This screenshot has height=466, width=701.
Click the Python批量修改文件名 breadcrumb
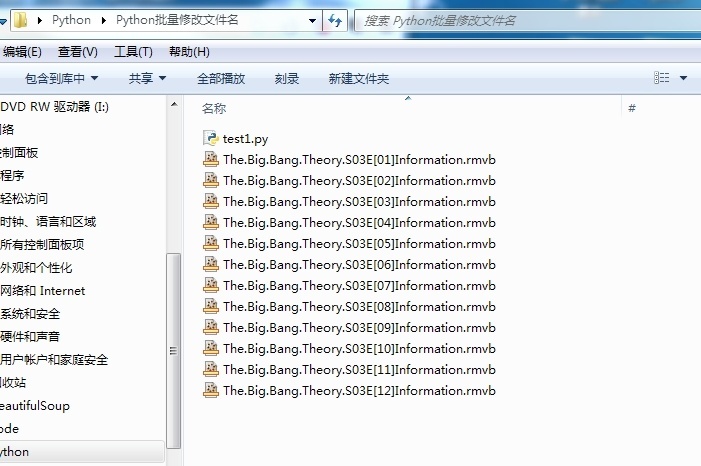coord(177,20)
